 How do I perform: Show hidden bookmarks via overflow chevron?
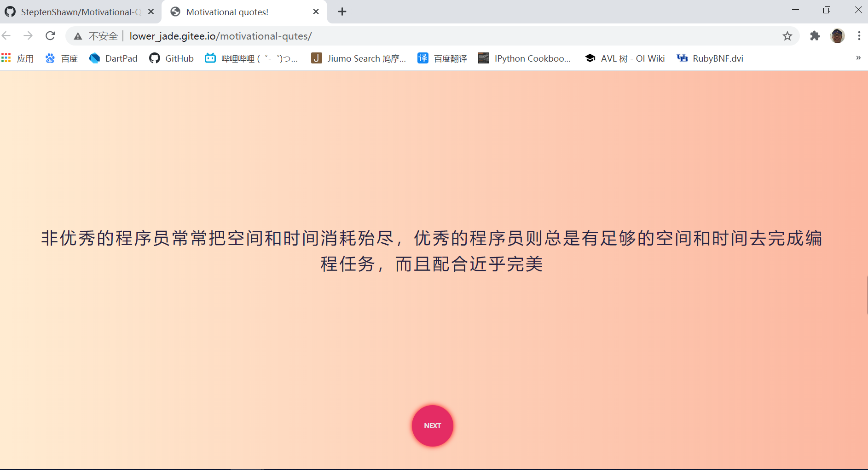coord(858,58)
